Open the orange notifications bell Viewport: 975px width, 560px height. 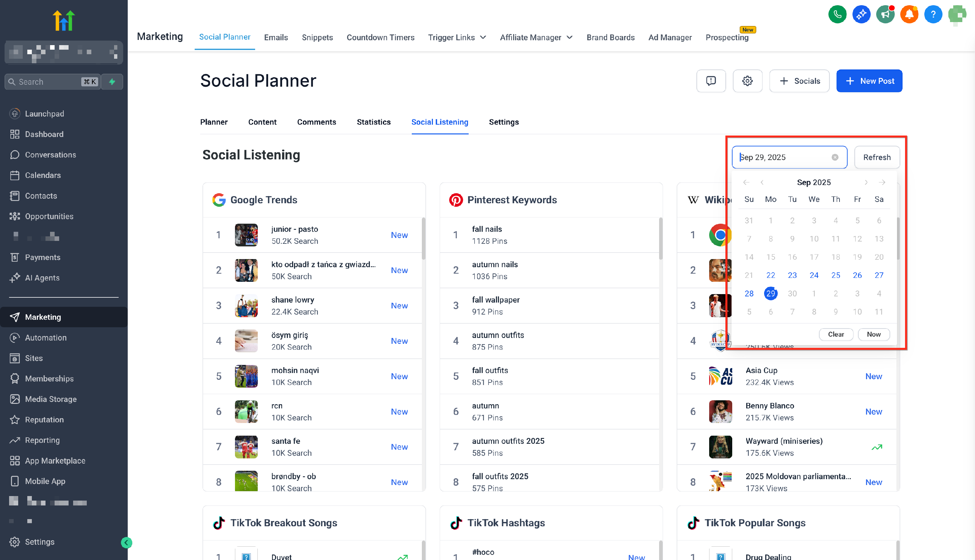point(909,15)
